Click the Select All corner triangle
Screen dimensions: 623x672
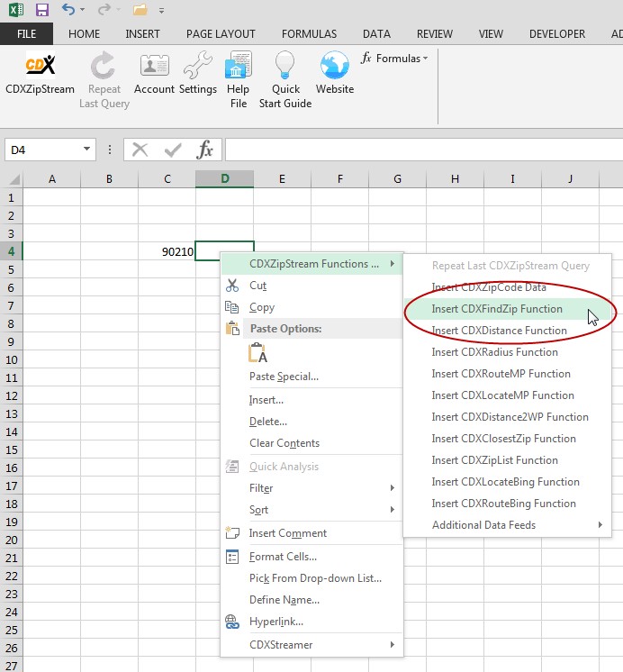click(14, 179)
